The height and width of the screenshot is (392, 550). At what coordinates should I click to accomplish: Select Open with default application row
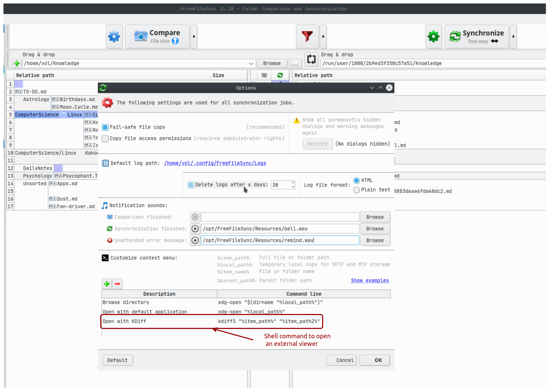click(246, 312)
